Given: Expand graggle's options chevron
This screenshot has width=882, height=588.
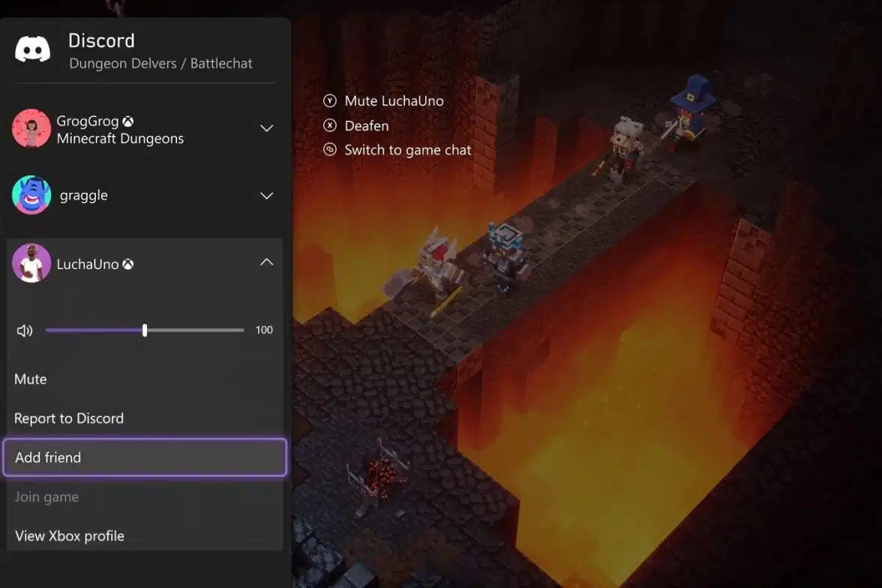Looking at the screenshot, I should pyautogui.click(x=267, y=195).
